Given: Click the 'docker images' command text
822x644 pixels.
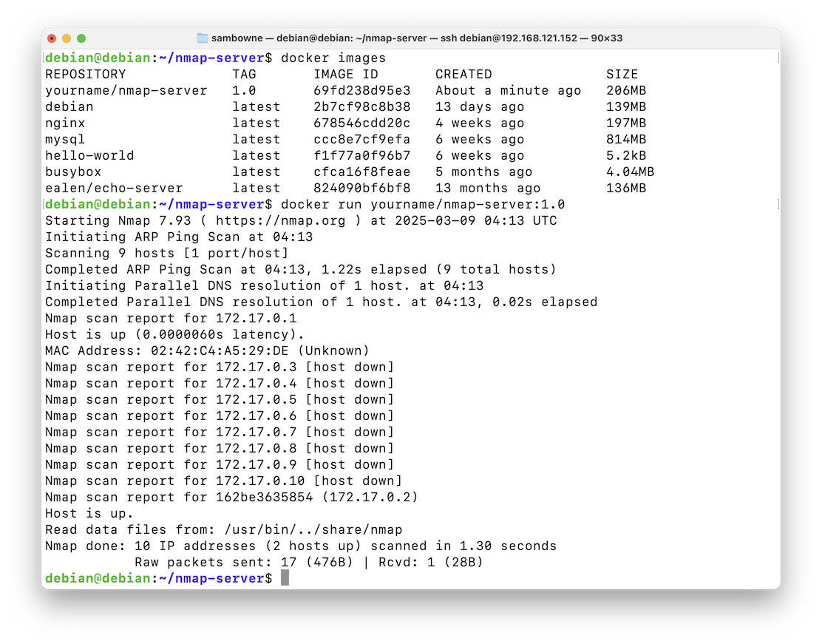Looking at the screenshot, I should click(333, 58).
